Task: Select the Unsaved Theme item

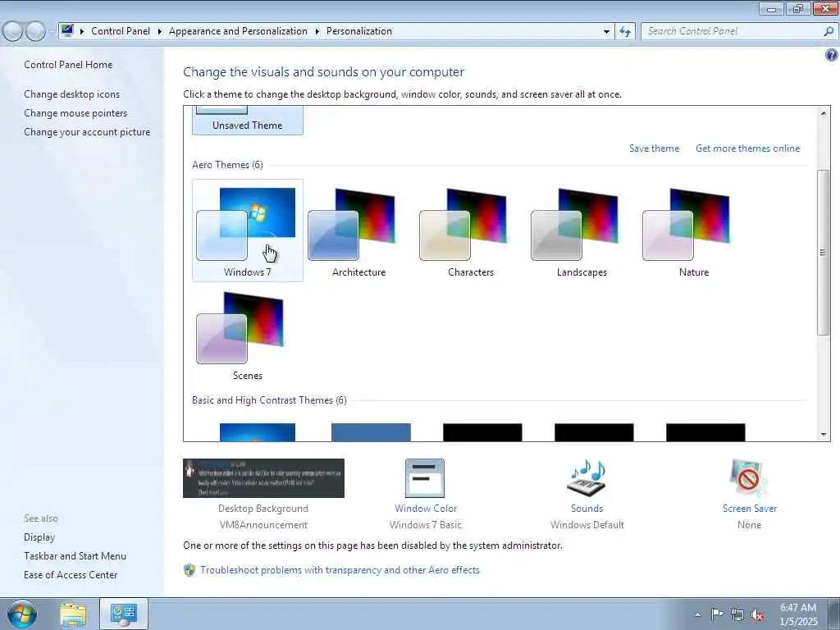Action: (247, 121)
